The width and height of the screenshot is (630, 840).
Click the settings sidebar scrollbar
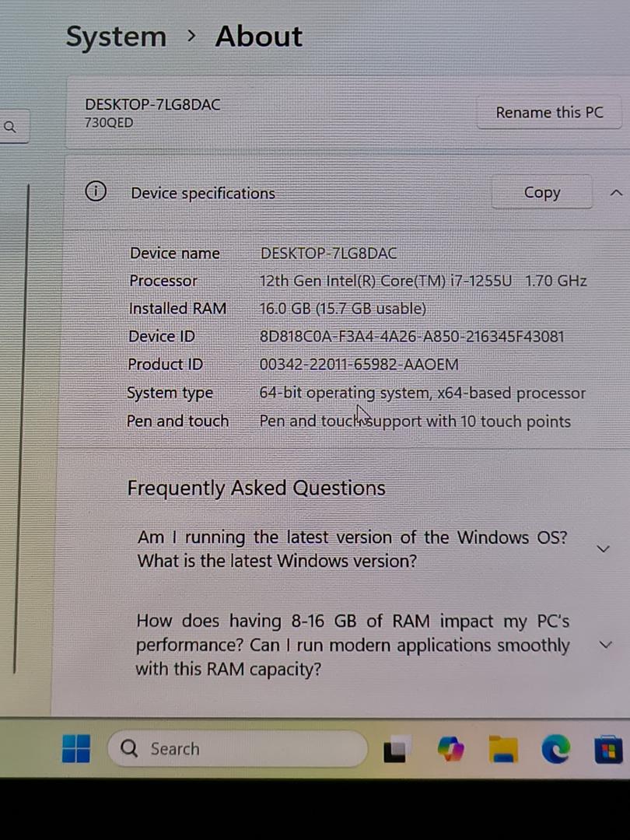click(x=22, y=429)
